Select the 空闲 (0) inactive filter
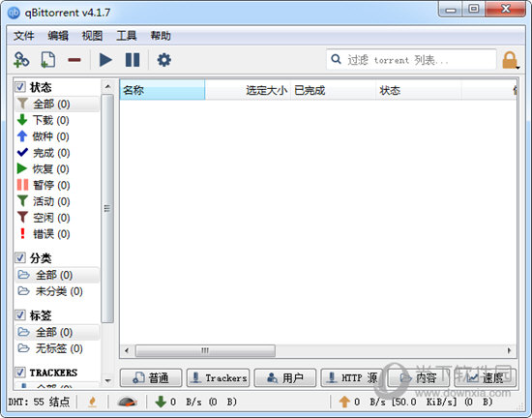 click(57, 218)
